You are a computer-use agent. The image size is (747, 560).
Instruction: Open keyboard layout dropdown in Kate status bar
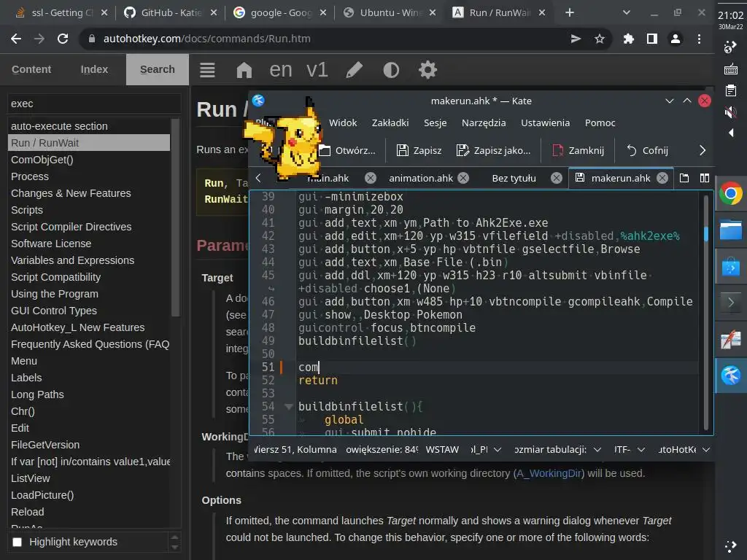[486, 449]
